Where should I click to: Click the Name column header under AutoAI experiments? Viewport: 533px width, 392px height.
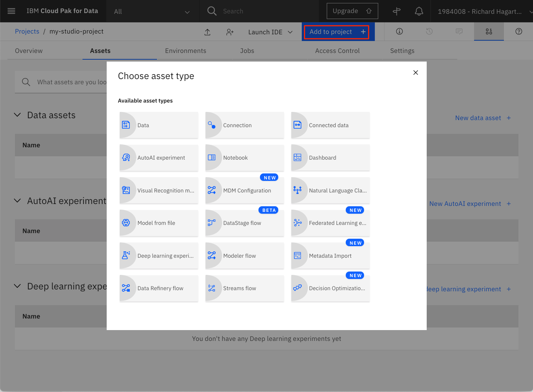tap(31, 231)
